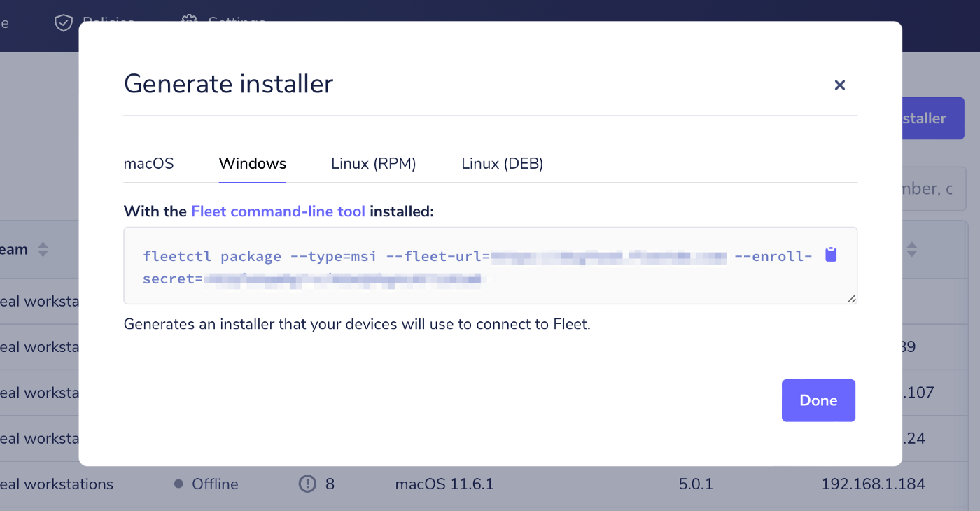Select the installer description text below command
980x511 pixels.
(x=357, y=325)
